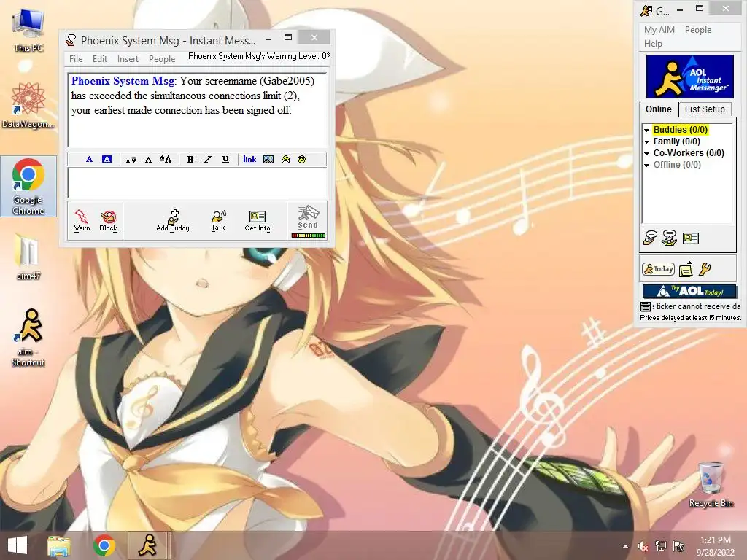Open the smiley emoticon picker
The width and height of the screenshot is (747, 560).
point(301,160)
